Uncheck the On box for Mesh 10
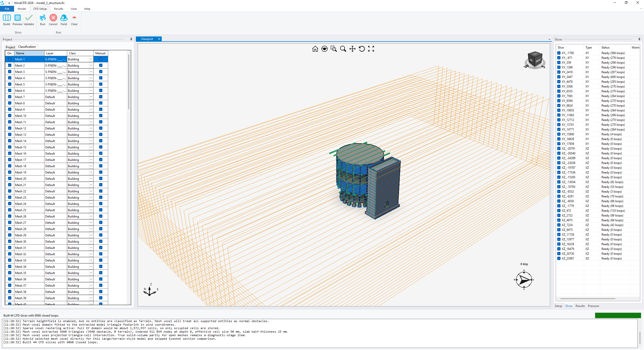Screen dimensions: 644x350 click(x=10, y=116)
